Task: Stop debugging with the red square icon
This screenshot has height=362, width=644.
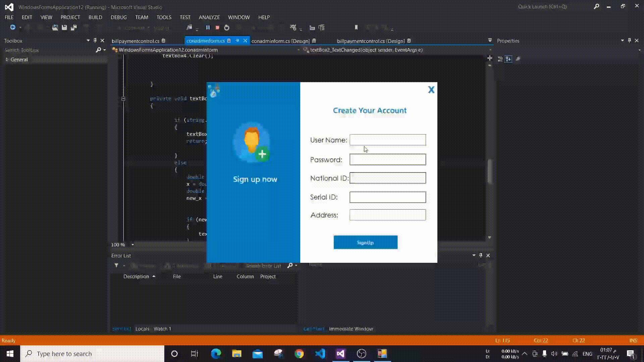Action: tap(217, 28)
